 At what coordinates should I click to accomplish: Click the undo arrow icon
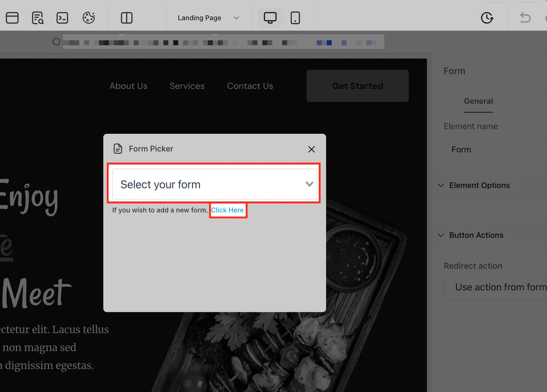(x=525, y=17)
